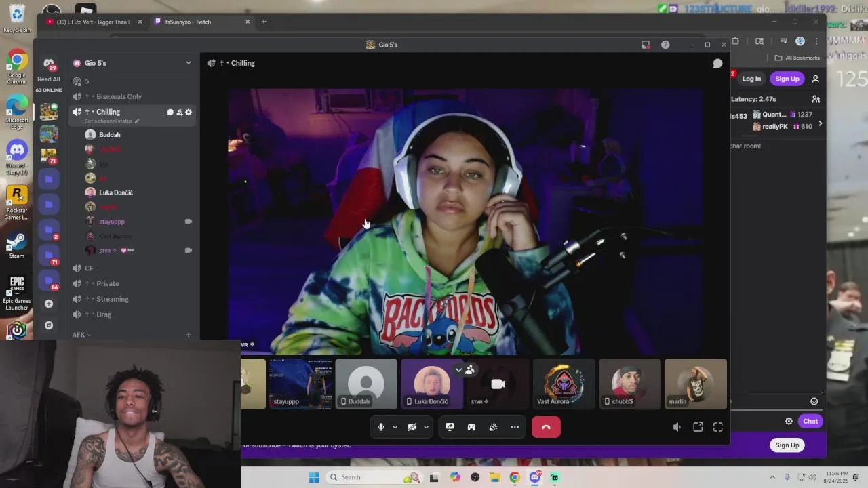
Task: Open Twitch user account icon
Action: pyautogui.click(x=816, y=79)
